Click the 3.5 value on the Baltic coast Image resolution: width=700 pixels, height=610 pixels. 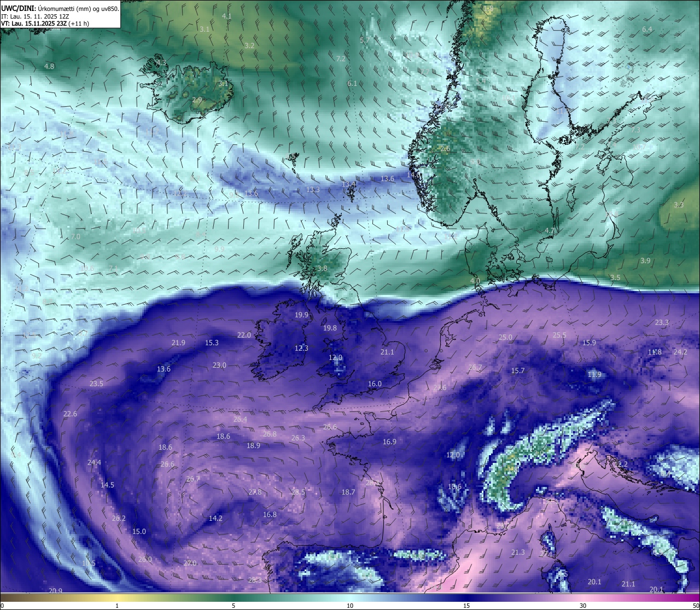(x=615, y=278)
